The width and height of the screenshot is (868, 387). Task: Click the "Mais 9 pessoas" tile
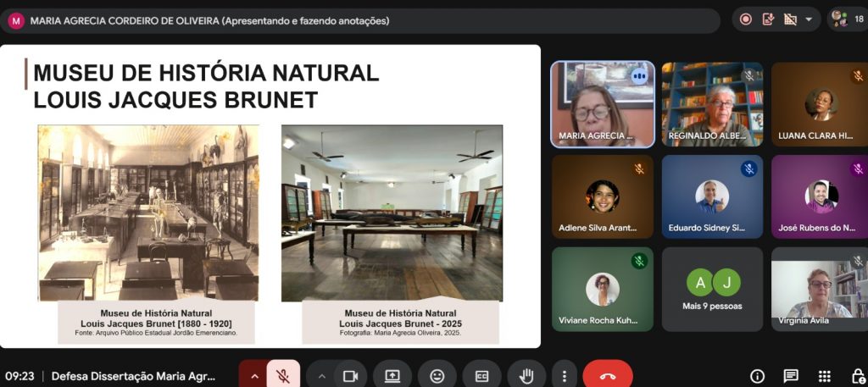click(x=712, y=289)
